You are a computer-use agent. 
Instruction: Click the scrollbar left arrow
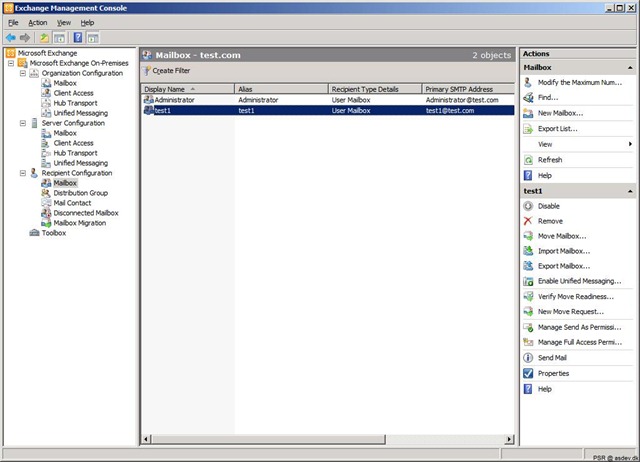(147, 440)
